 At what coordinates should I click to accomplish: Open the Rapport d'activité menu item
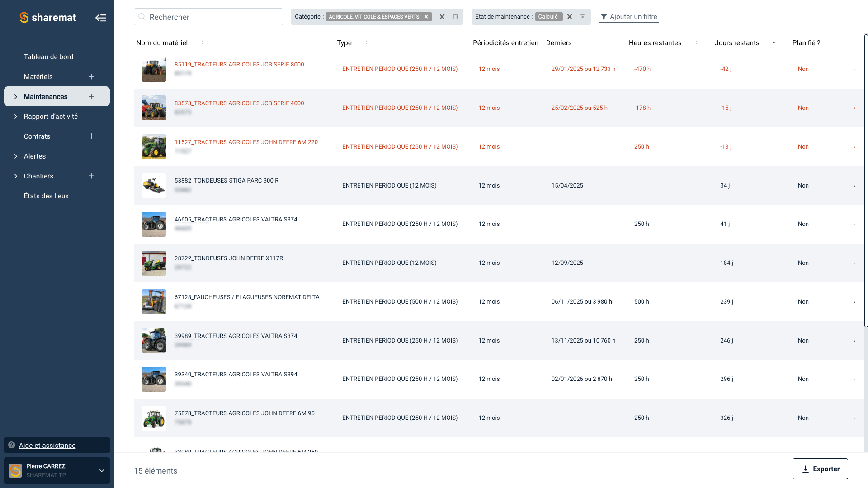[51, 116]
